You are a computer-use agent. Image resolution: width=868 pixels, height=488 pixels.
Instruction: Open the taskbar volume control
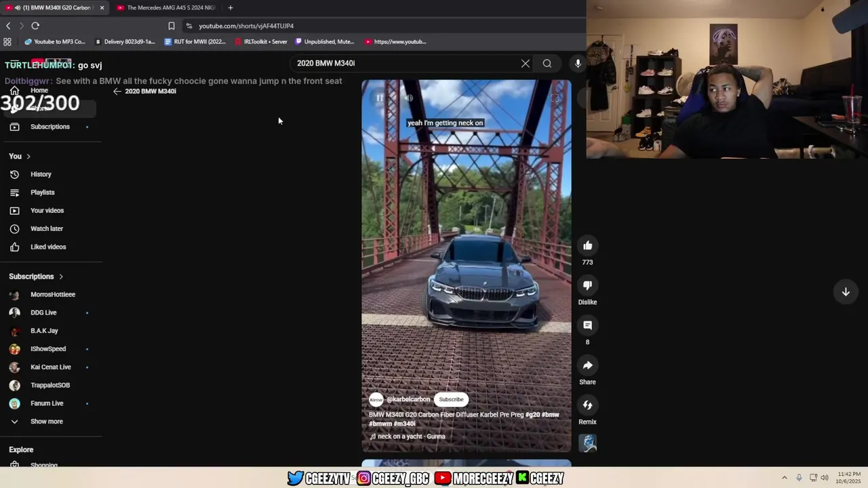(x=825, y=478)
